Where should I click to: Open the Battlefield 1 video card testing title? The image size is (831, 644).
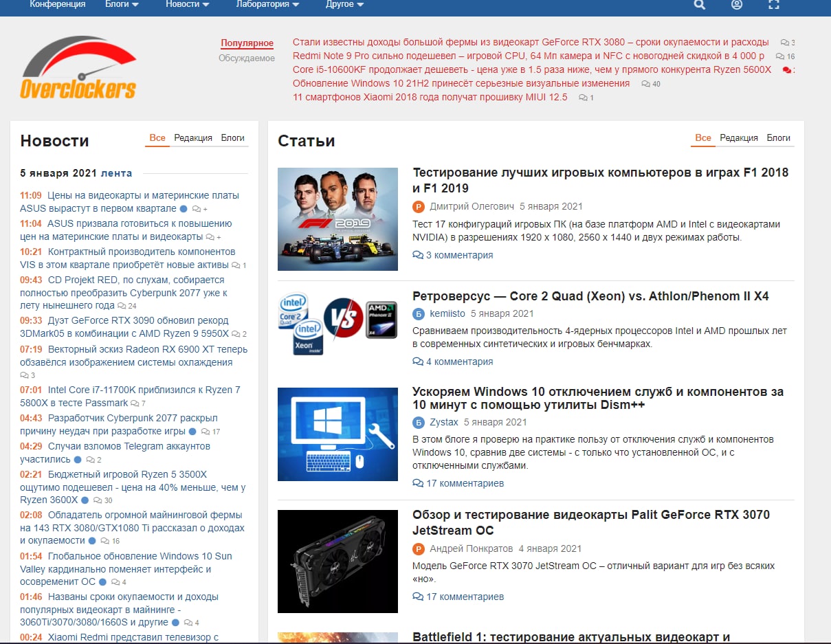571,638
